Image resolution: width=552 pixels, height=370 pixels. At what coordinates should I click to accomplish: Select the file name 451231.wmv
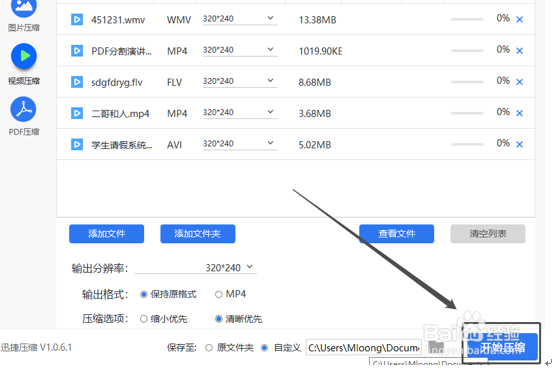coord(118,20)
